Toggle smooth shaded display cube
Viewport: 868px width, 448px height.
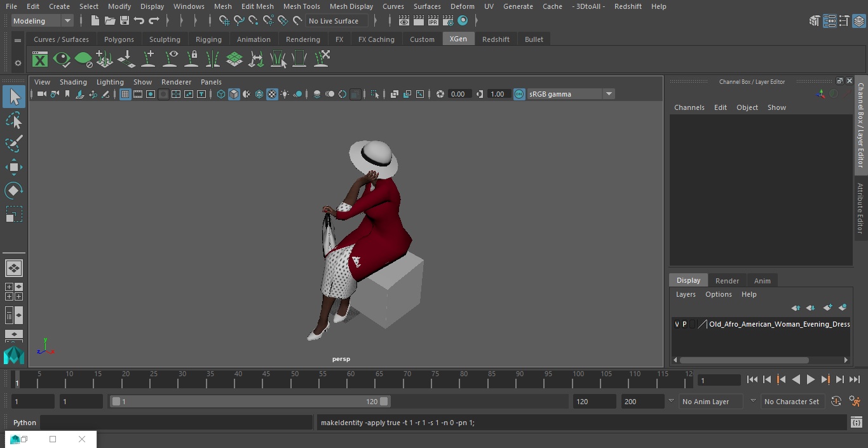(x=234, y=94)
